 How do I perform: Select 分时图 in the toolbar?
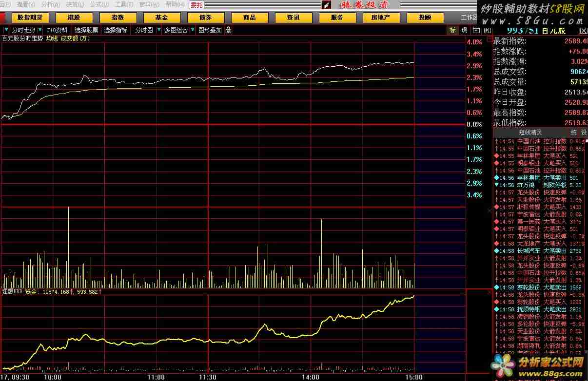(x=144, y=30)
